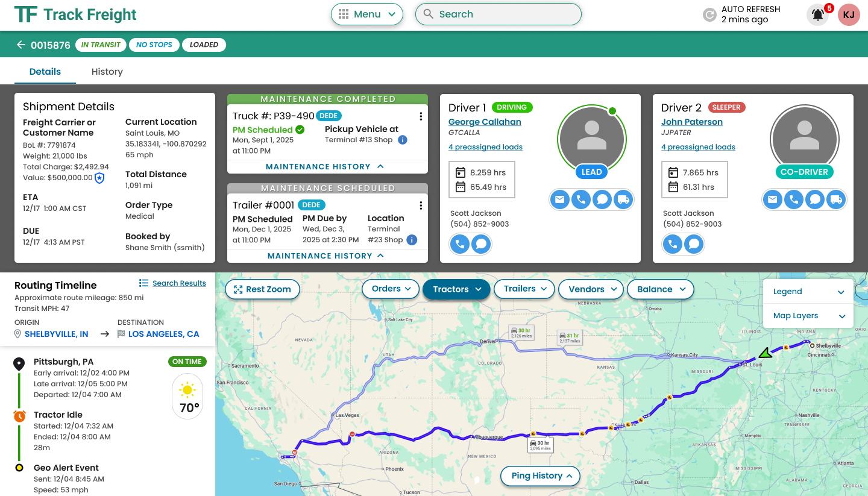Open John Paterson's 4 preassigned loads

point(698,146)
